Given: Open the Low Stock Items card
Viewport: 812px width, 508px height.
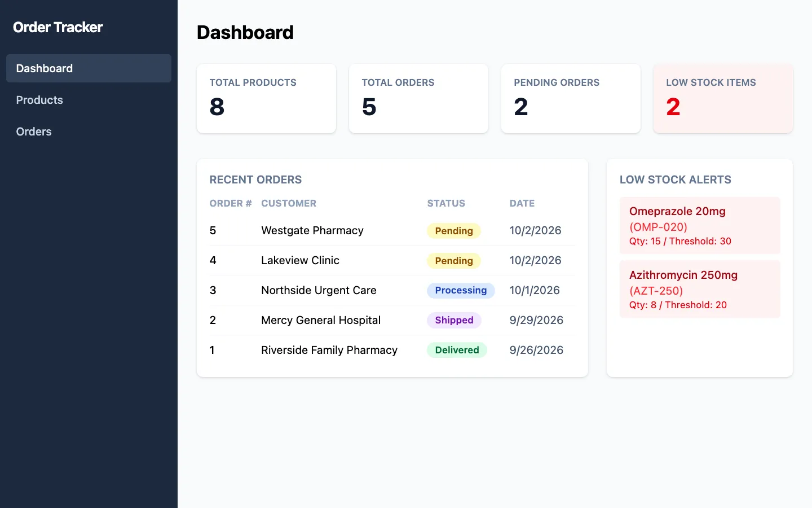Looking at the screenshot, I should [723, 98].
